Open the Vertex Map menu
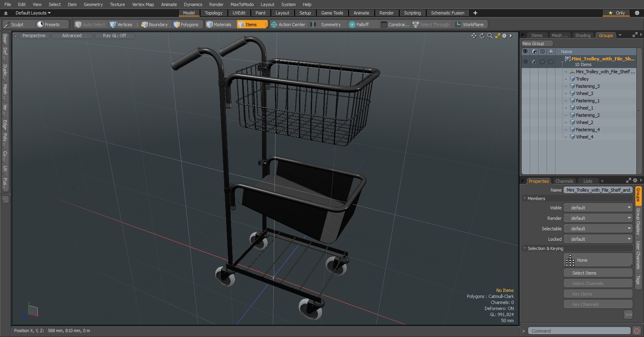644x337 pixels. [143, 4]
